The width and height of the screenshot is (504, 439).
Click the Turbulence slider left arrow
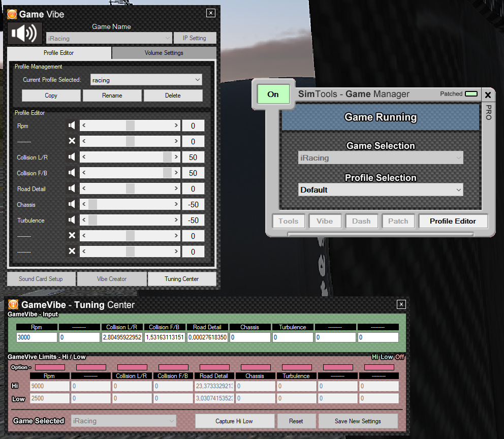tap(84, 220)
